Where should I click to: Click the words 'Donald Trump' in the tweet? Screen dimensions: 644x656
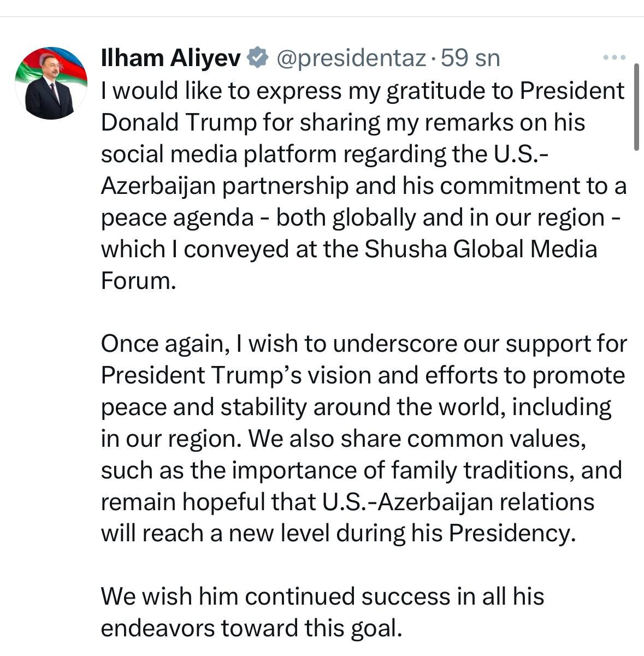tap(179, 122)
